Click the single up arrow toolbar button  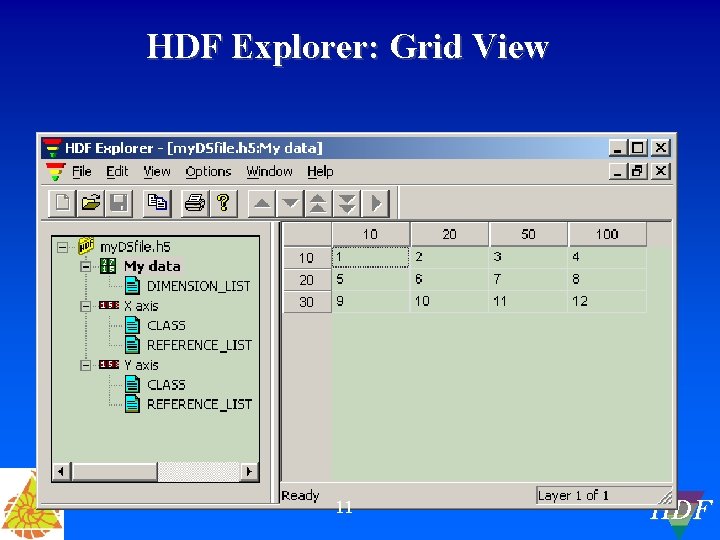point(262,203)
